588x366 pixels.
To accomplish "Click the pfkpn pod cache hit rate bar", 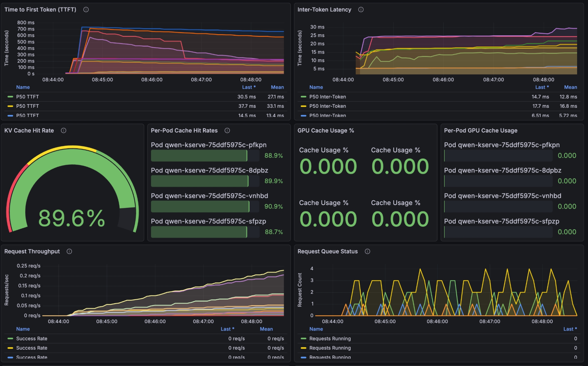I will (199, 156).
